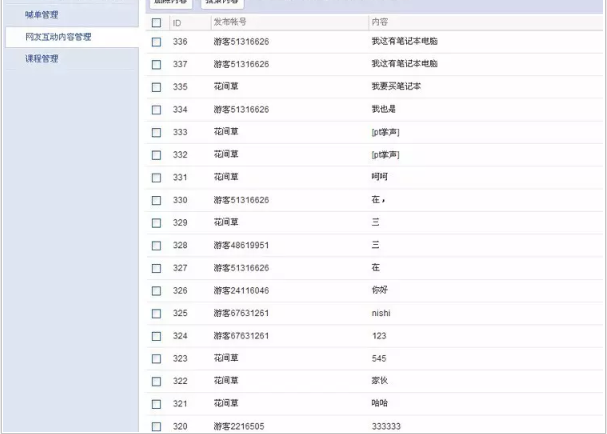Tick the checkbox for row 324
607x434 pixels.
pyautogui.click(x=156, y=336)
